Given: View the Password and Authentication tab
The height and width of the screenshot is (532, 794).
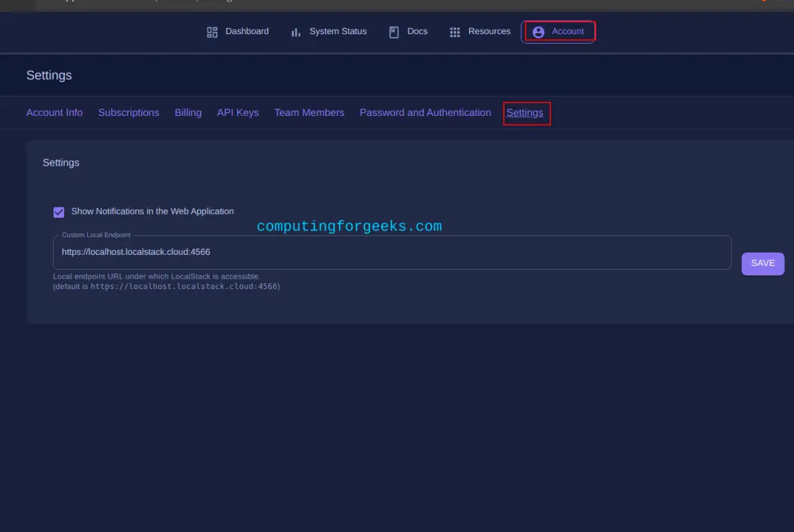Looking at the screenshot, I should click(425, 113).
